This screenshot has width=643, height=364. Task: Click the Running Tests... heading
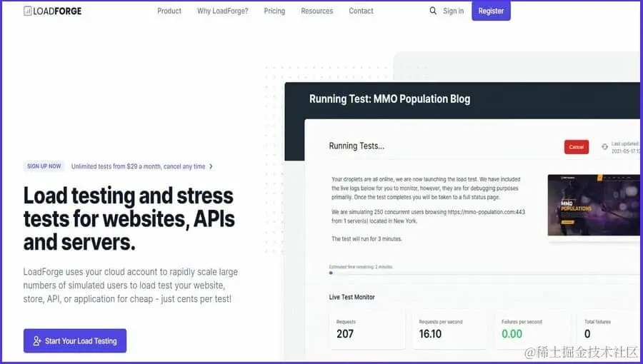click(357, 146)
